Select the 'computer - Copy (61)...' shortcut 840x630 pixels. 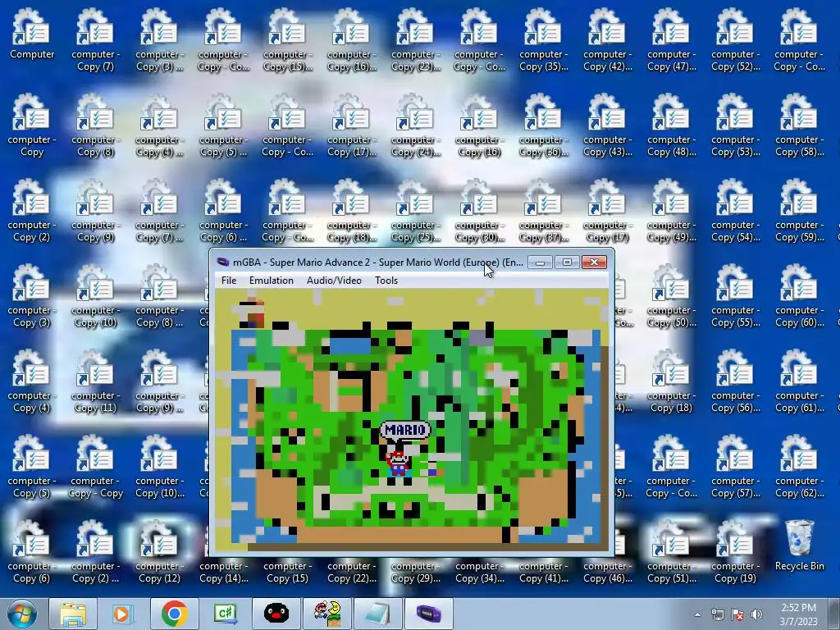(x=799, y=381)
